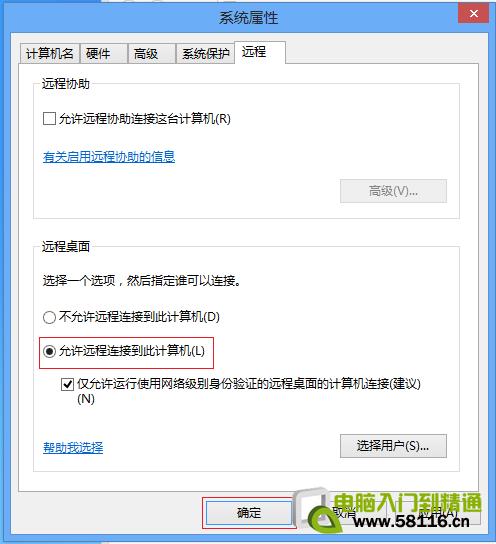Image resolution: width=496 pixels, height=544 pixels.
Task: Enable 允许远程协助连接这台计算机 checkbox
Action: tap(49, 119)
